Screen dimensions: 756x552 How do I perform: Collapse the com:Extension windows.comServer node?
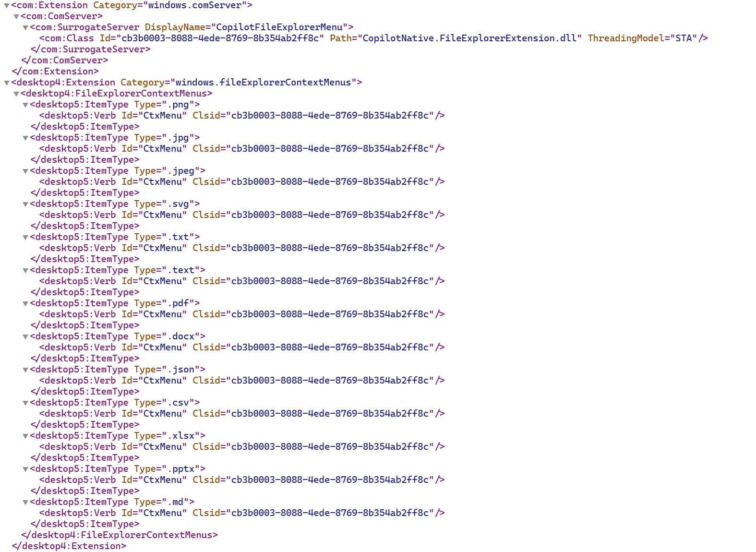[x=7, y=6]
